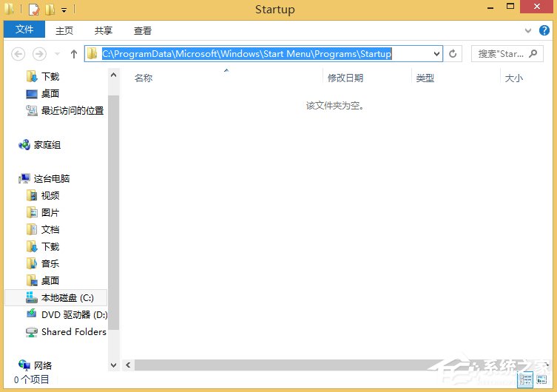The height and width of the screenshot is (392, 557).
Task: Click the Up one level arrow
Action: click(74, 54)
